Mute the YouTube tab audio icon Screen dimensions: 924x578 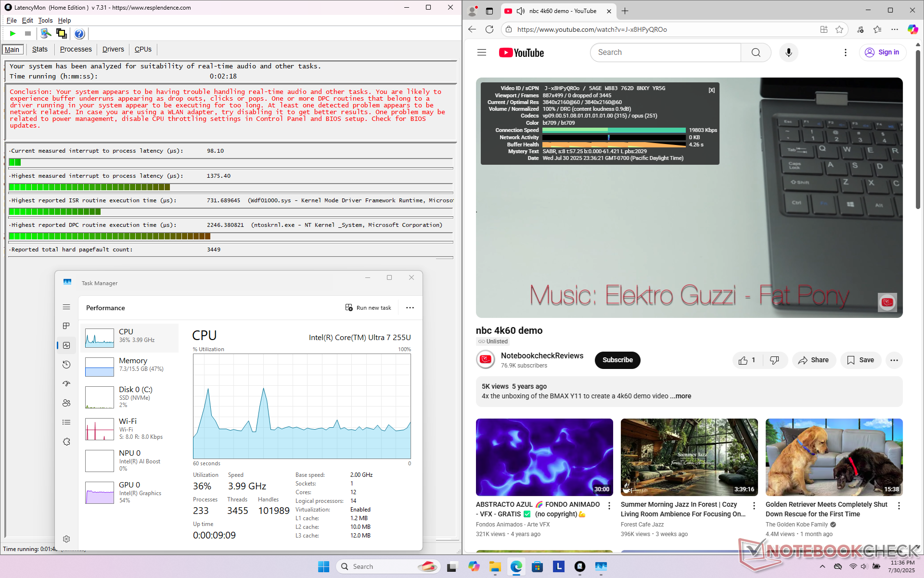tap(521, 11)
